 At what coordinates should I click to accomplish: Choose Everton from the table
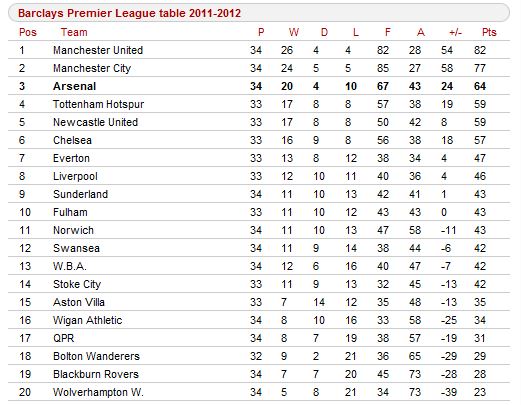pyautogui.click(x=71, y=158)
